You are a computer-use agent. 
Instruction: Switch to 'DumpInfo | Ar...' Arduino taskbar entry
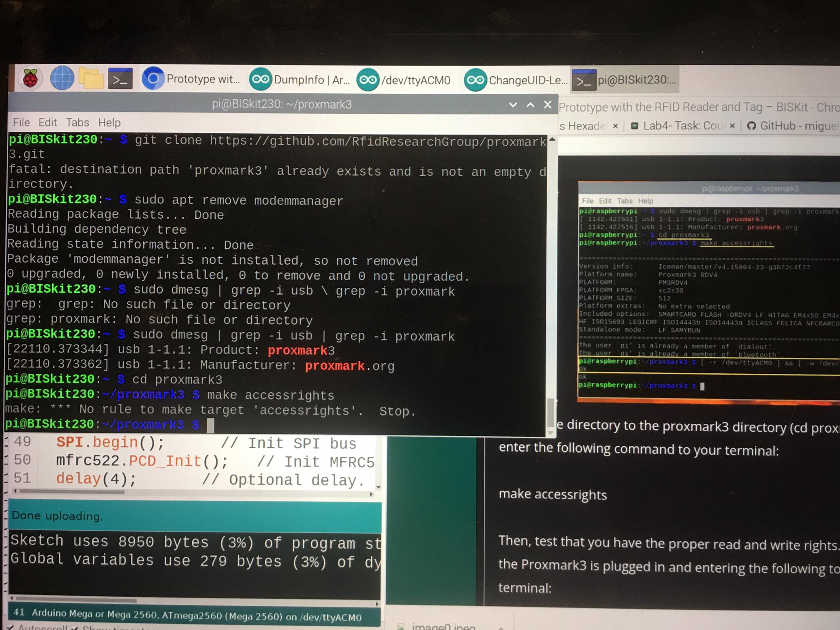coord(299,80)
